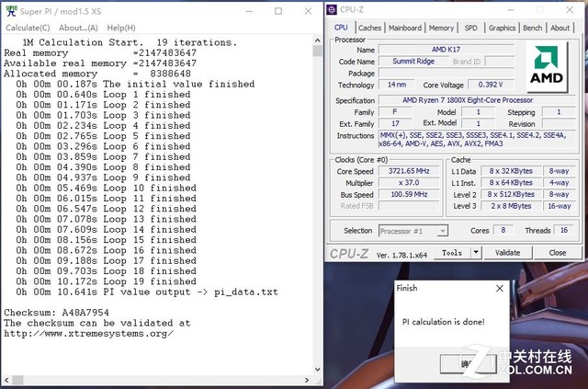The width and height of the screenshot is (588, 389).
Task: Click the Cores value 8
Action: click(x=503, y=230)
